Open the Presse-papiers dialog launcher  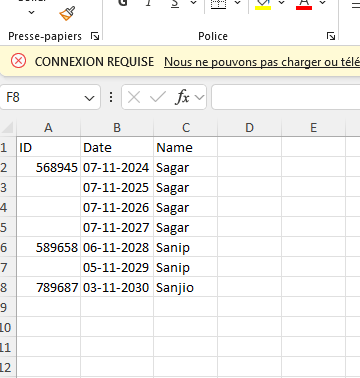tap(95, 36)
